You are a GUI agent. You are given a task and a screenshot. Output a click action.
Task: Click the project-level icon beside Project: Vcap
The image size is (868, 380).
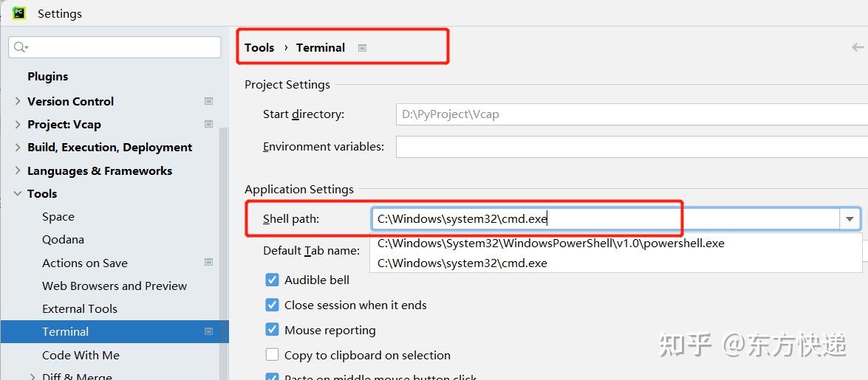coord(209,124)
